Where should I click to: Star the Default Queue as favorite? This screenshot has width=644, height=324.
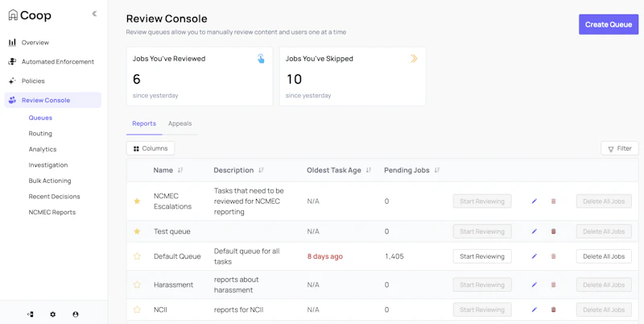[x=137, y=256]
